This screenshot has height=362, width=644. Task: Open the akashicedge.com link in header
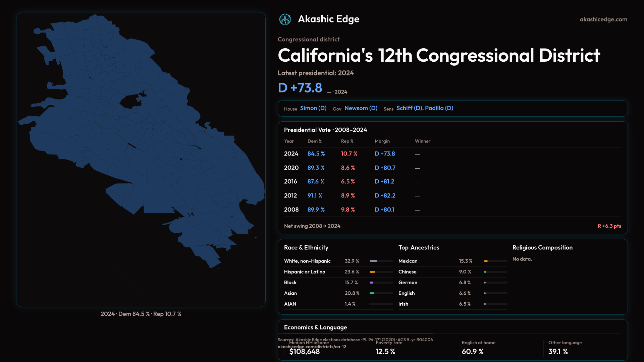point(603,19)
